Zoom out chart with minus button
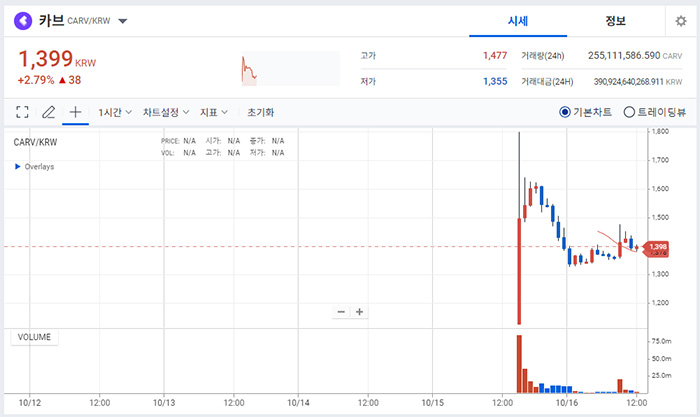The width and height of the screenshot is (700, 417). tap(341, 312)
